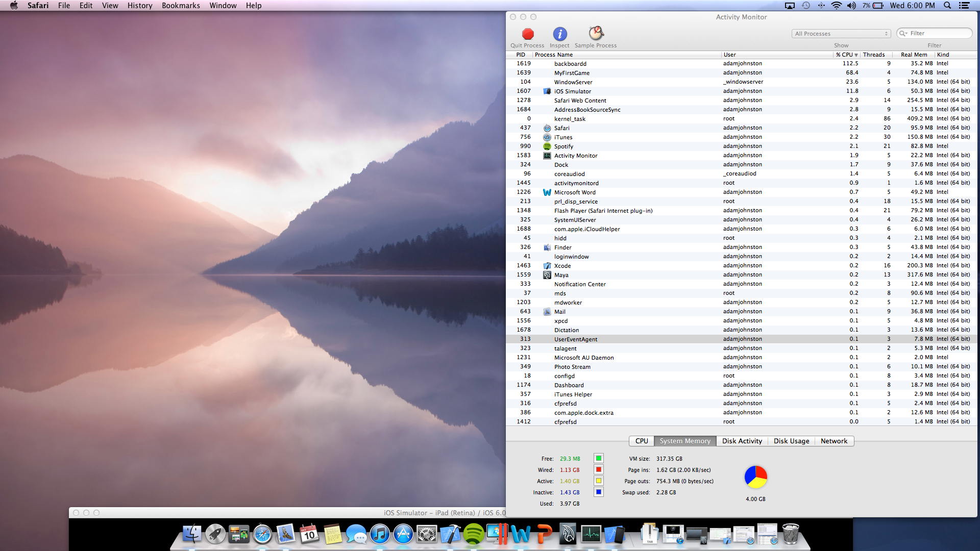The height and width of the screenshot is (551, 980).
Task: Open Notification Center from the menu bar
Action: [964, 6]
